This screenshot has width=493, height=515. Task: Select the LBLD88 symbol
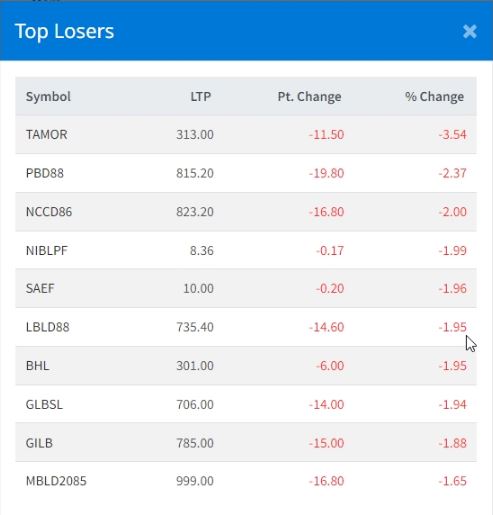tap(48, 327)
